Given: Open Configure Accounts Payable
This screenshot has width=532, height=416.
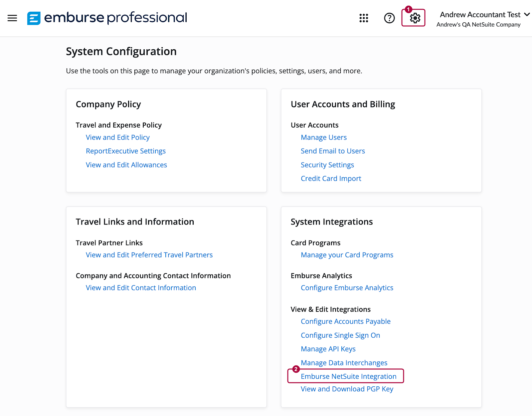Looking at the screenshot, I should 346,321.
